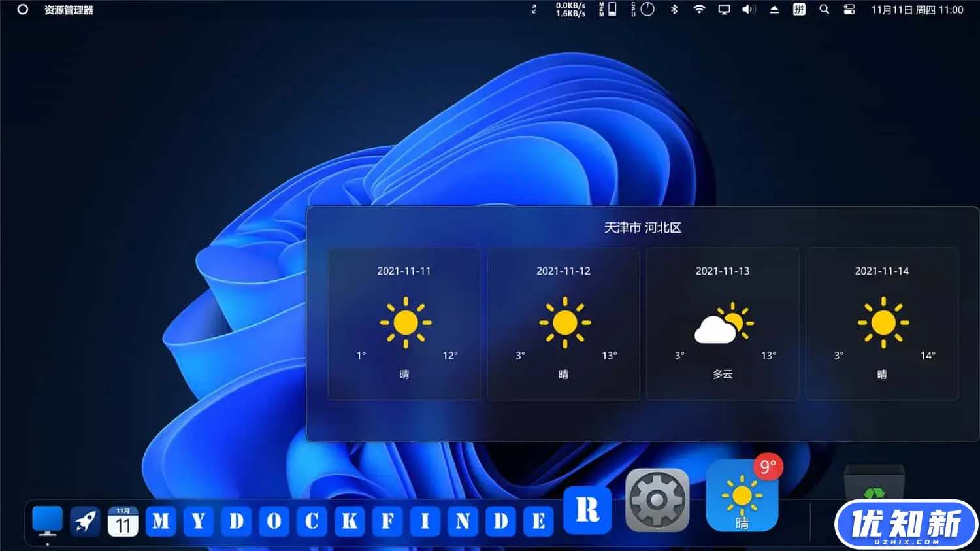This screenshot has width=980, height=551.
Task: Click the sun icon for 2021-11-12
Action: click(x=564, y=322)
